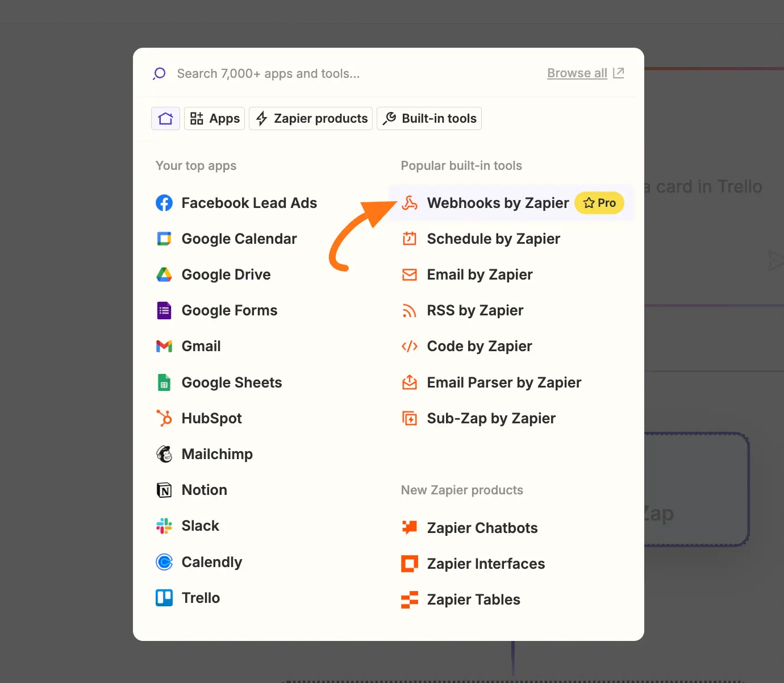This screenshot has height=683, width=784.
Task: Click the Code by Zapier icon
Action: click(x=410, y=347)
